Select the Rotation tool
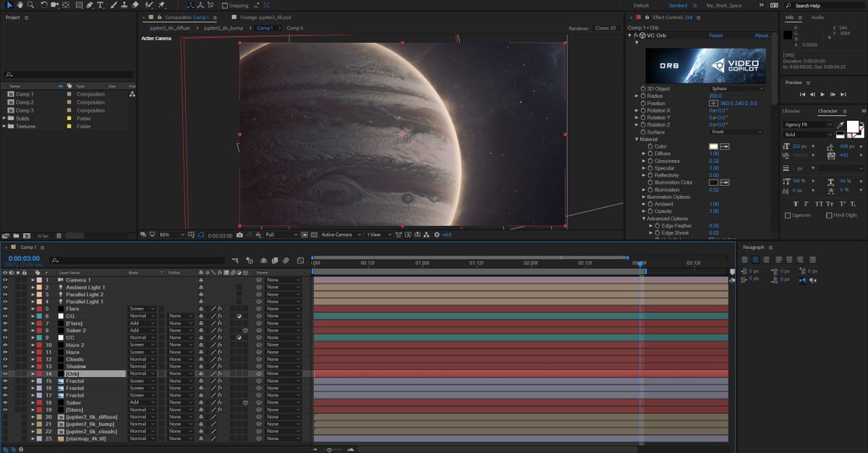 [44, 5]
